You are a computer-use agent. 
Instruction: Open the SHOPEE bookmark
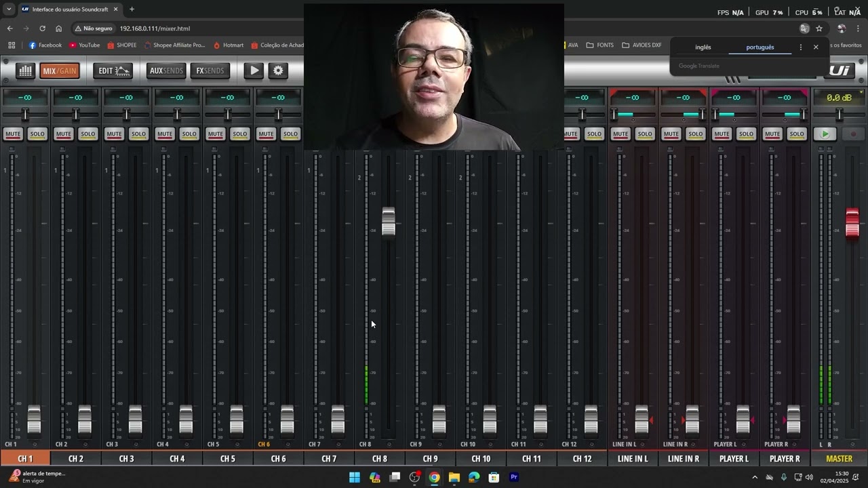[122, 45]
